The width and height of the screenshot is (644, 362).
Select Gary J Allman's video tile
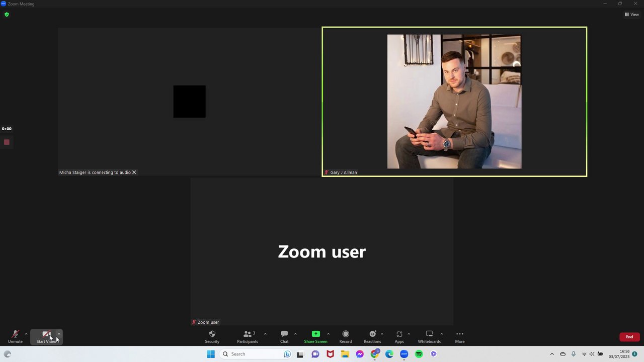[454, 102]
